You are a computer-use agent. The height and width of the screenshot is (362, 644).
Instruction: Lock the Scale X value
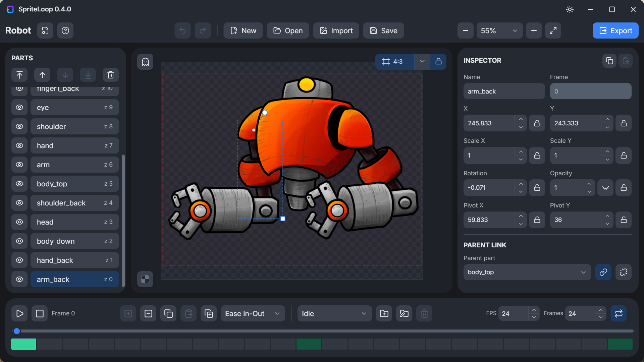coord(537,156)
